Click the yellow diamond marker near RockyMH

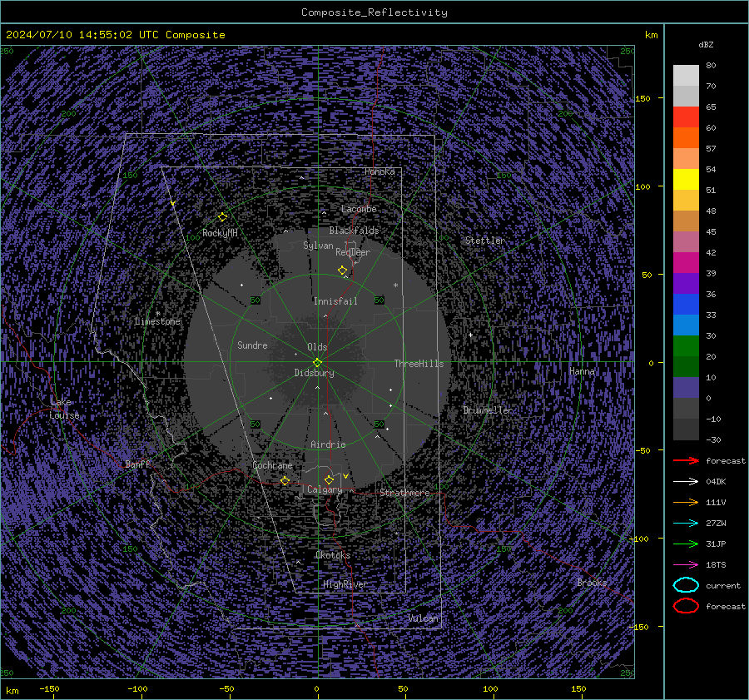point(222,217)
